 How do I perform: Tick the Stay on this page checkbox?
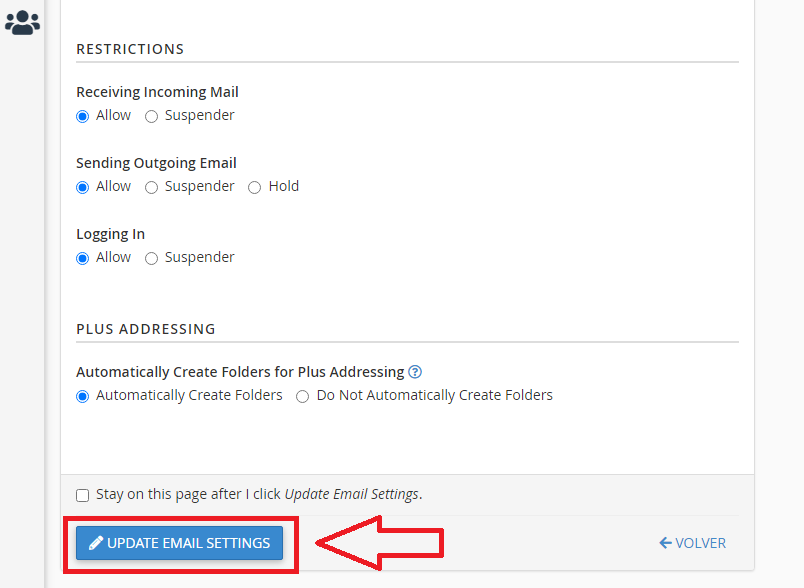coord(83,495)
